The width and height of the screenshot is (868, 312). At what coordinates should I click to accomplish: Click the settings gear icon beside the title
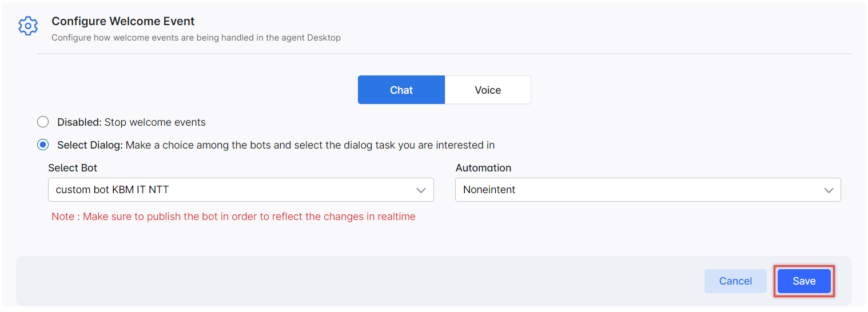28,26
